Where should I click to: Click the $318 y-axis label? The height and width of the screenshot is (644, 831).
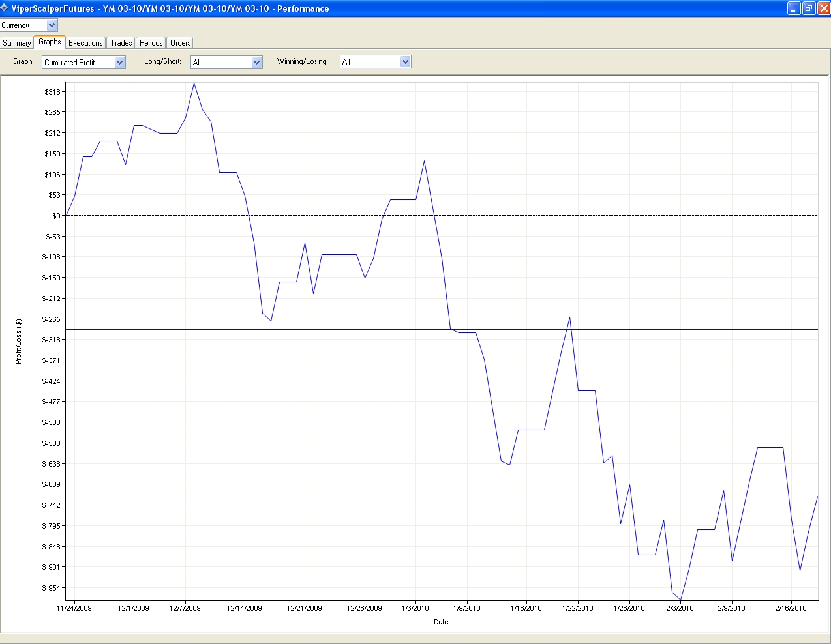pos(52,92)
